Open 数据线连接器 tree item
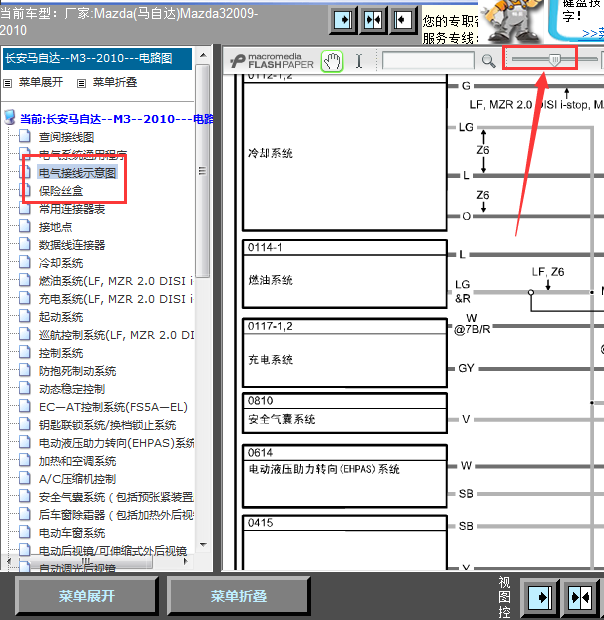 72,245
